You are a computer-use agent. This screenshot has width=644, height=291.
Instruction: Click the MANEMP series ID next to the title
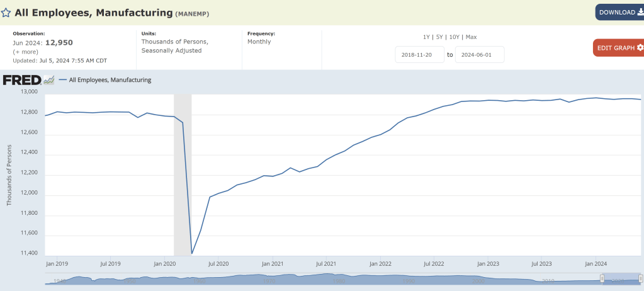(x=193, y=13)
